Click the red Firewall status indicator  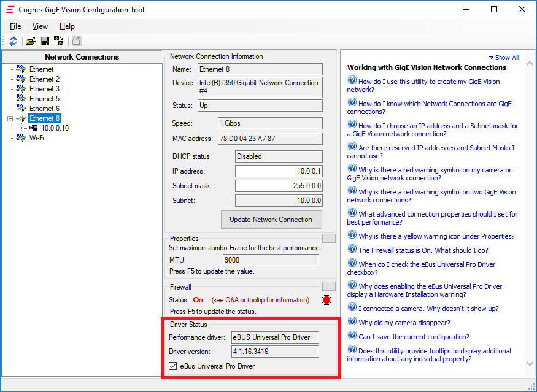(326, 300)
